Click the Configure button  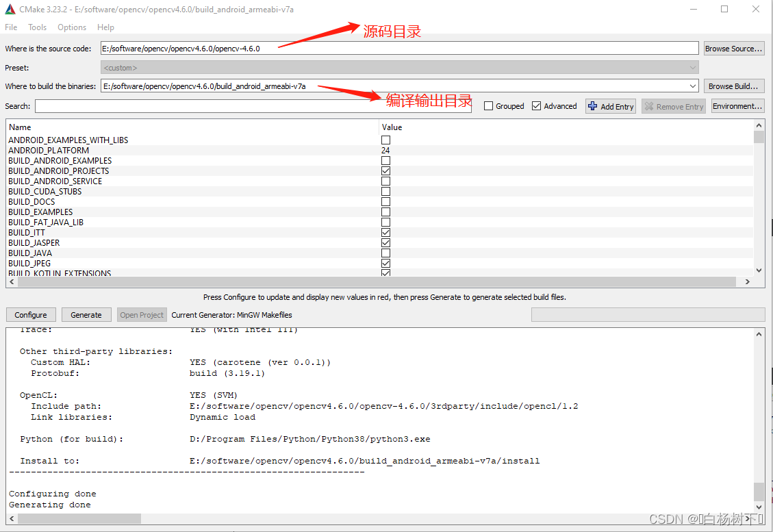click(31, 314)
